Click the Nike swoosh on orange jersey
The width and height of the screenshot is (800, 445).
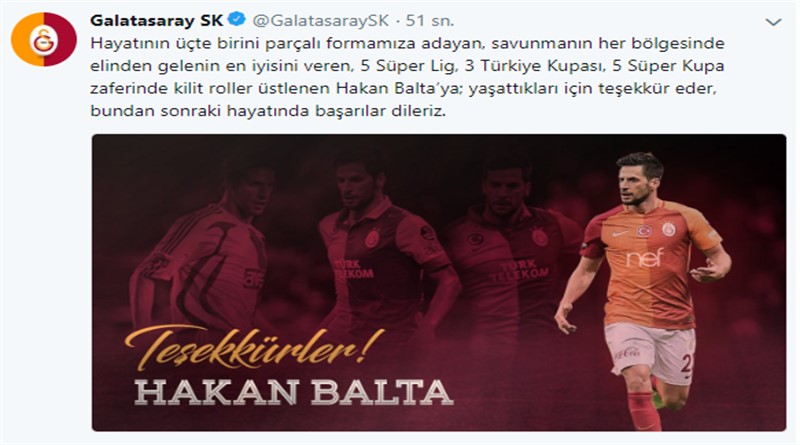pos(619,234)
